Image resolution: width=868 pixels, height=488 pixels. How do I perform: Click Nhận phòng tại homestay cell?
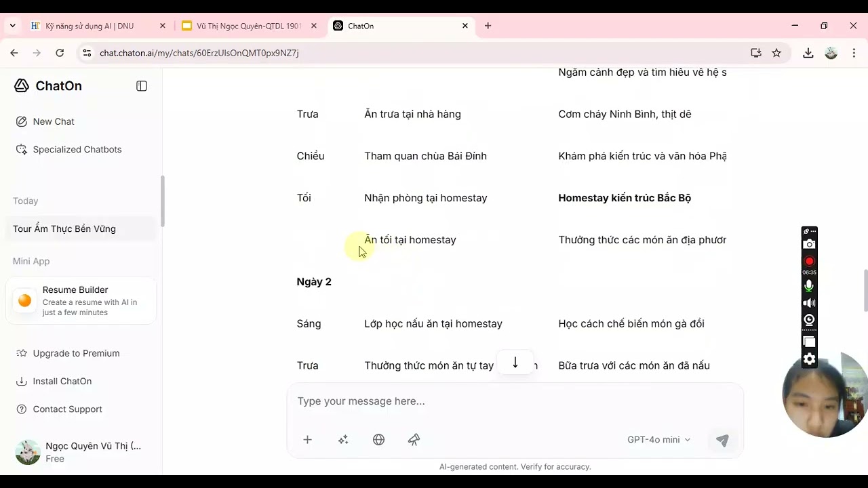pyautogui.click(x=426, y=198)
